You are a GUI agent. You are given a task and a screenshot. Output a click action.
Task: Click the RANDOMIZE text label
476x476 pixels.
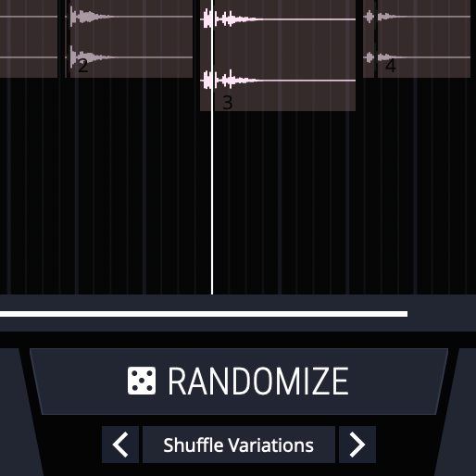coord(258,381)
